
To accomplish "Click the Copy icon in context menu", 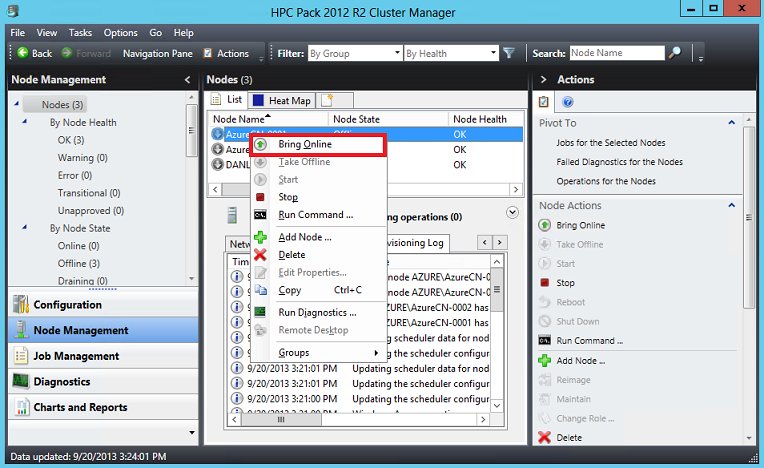I will click(x=261, y=290).
